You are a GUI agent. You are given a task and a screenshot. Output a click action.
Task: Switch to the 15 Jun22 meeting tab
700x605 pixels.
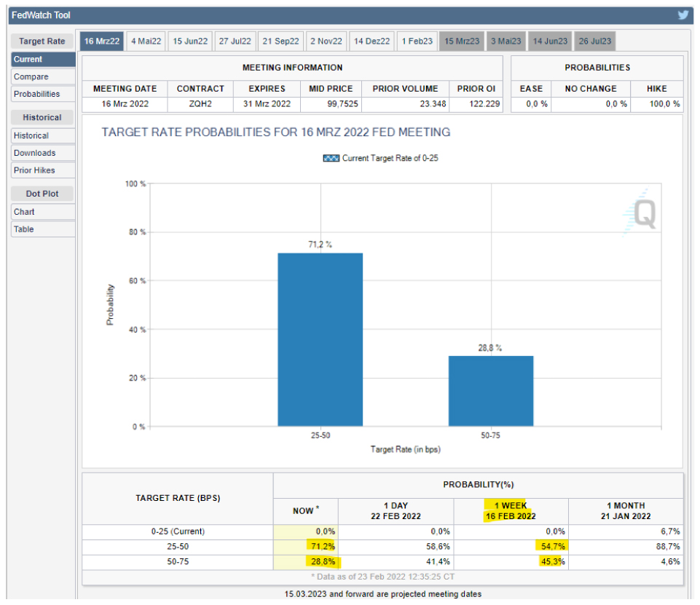190,41
